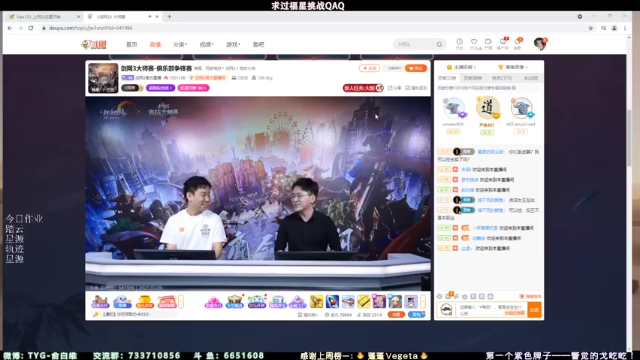Open the messages icon with orange badge

[x=518, y=44]
